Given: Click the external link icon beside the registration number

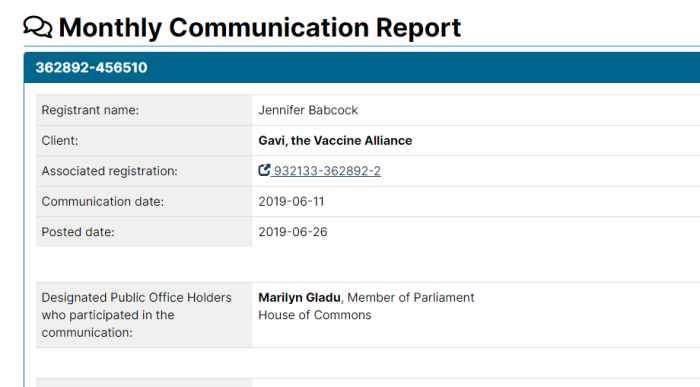Looking at the screenshot, I should pos(264,170).
